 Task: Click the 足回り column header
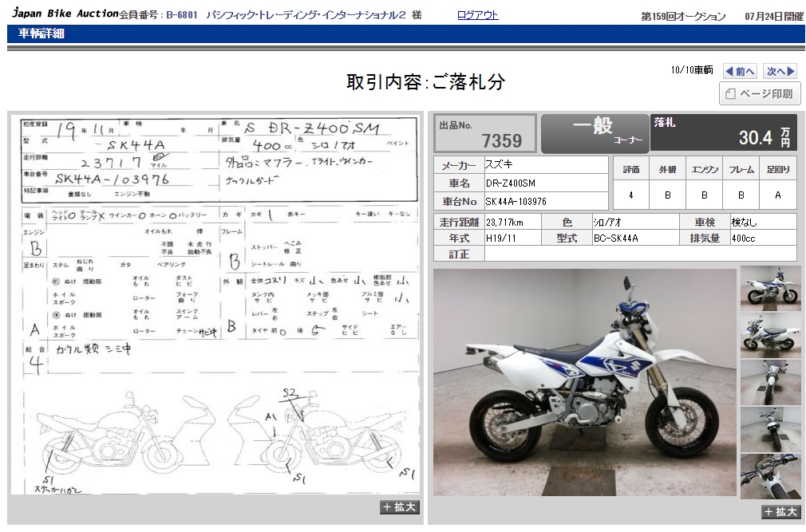778,169
